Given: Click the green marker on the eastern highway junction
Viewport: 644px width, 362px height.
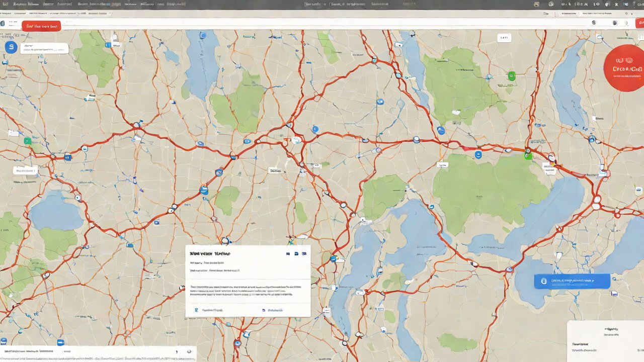Looking at the screenshot, I should click(x=528, y=156).
